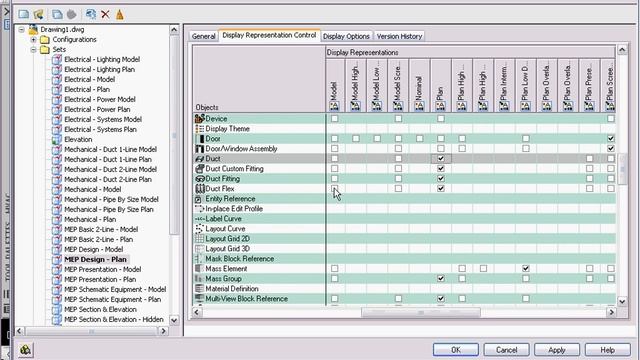Check the Model box in the Device row

pos(335,119)
